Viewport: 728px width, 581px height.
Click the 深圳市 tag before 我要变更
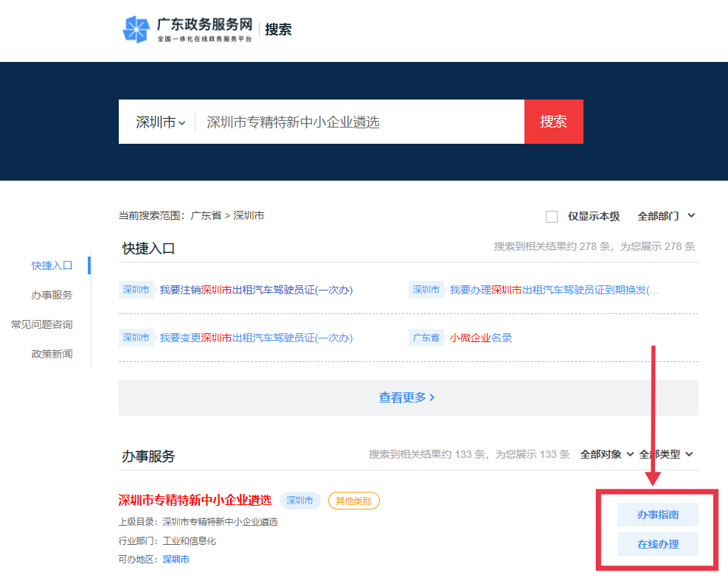point(136,338)
